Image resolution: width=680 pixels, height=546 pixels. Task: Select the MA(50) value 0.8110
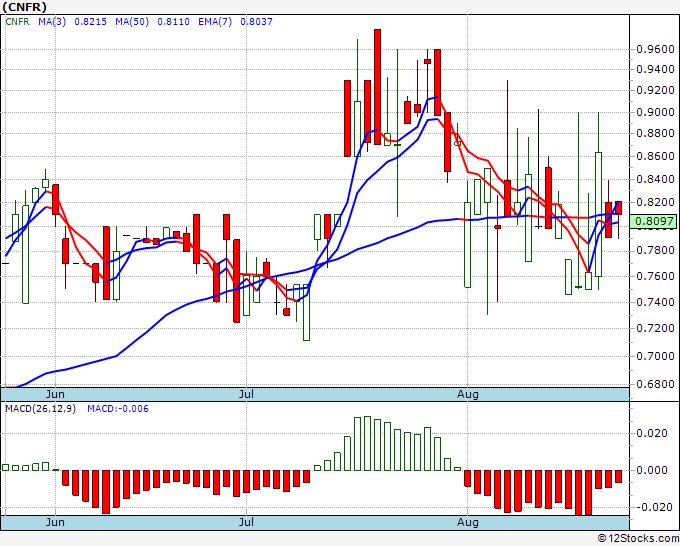click(x=173, y=21)
